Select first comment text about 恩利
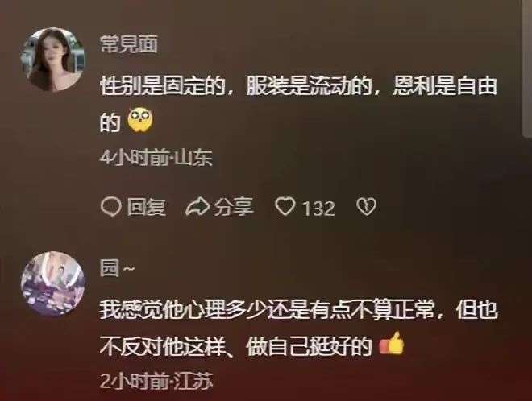 pyautogui.click(x=298, y=103)
